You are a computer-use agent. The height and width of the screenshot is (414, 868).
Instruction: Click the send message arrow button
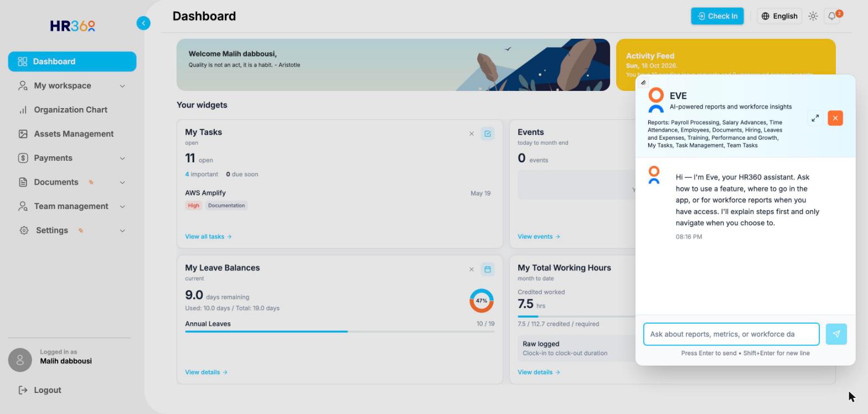[x=836, y=334]
